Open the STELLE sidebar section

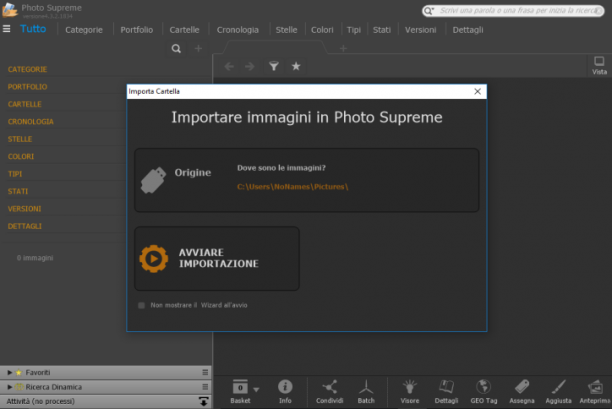point(20,139)
